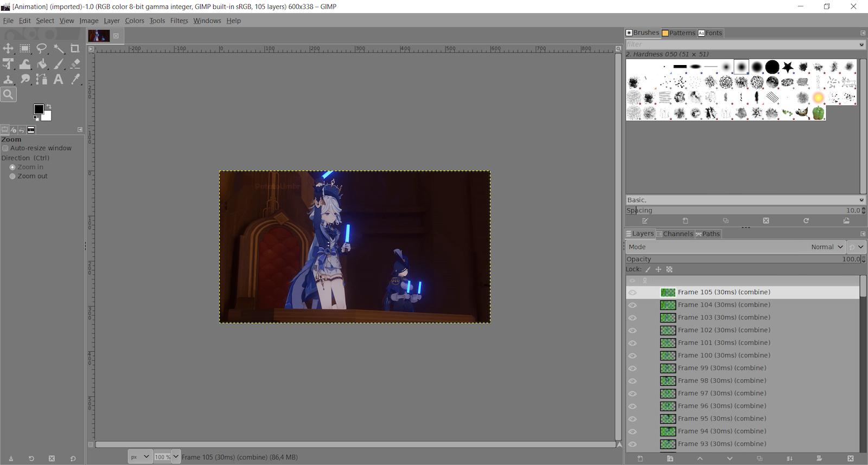Enable Auto-resize window checkbox
Screen dimensions: 868x465
(x=5, y=148)
